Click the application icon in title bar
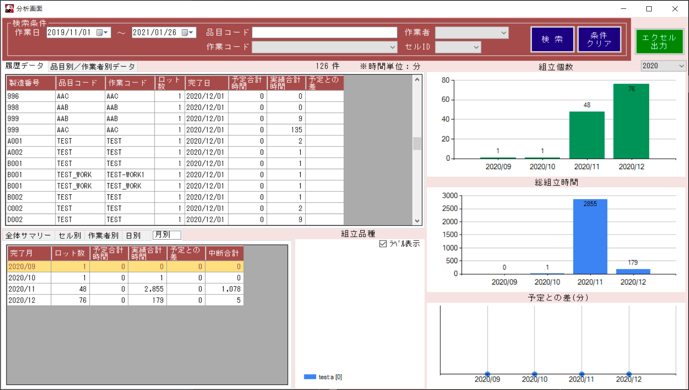This screenshot has height=390, width=689. click(9, 8)
